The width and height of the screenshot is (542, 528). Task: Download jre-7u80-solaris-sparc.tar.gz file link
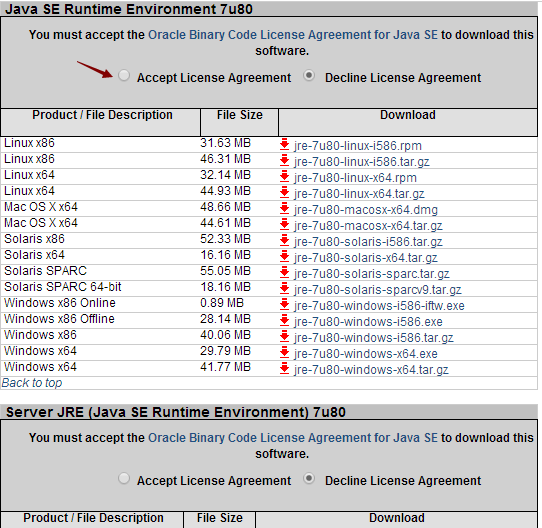click(372, 274)
